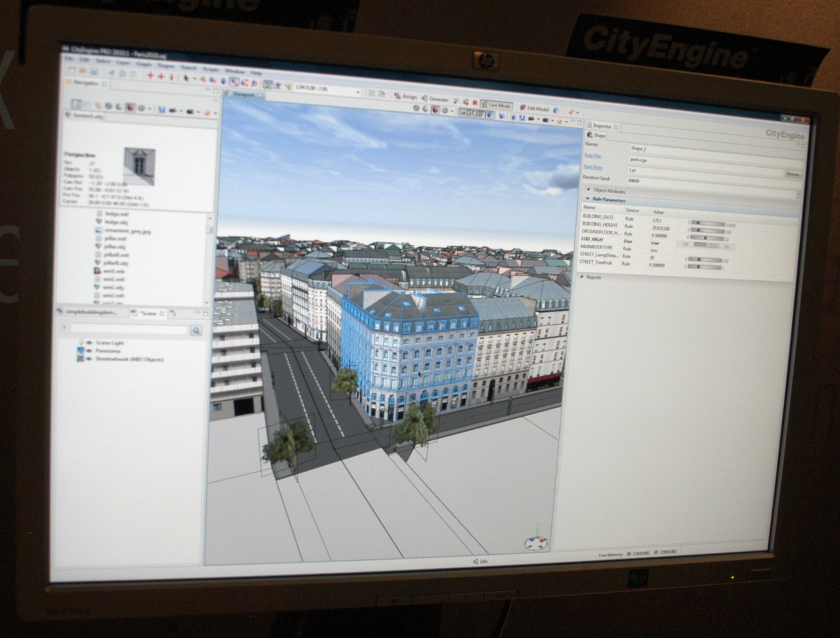
Task: Open the Rule File link
Action: point(593,156)
